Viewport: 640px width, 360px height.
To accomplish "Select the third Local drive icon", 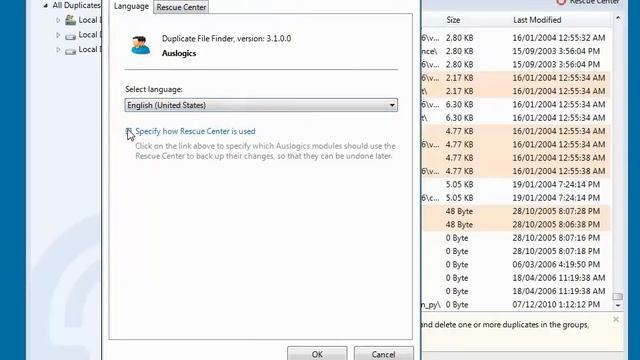I will pyautogui.click(x=71, y=51).
